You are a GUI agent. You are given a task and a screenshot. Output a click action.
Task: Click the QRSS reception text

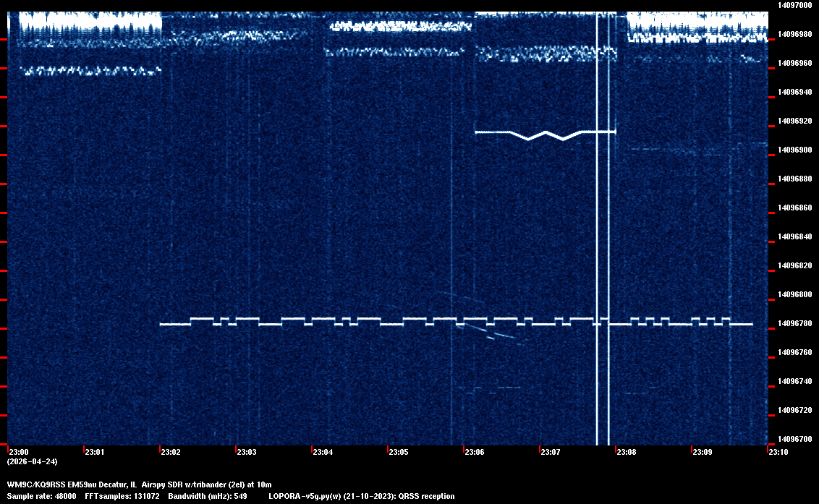(426, 497)
